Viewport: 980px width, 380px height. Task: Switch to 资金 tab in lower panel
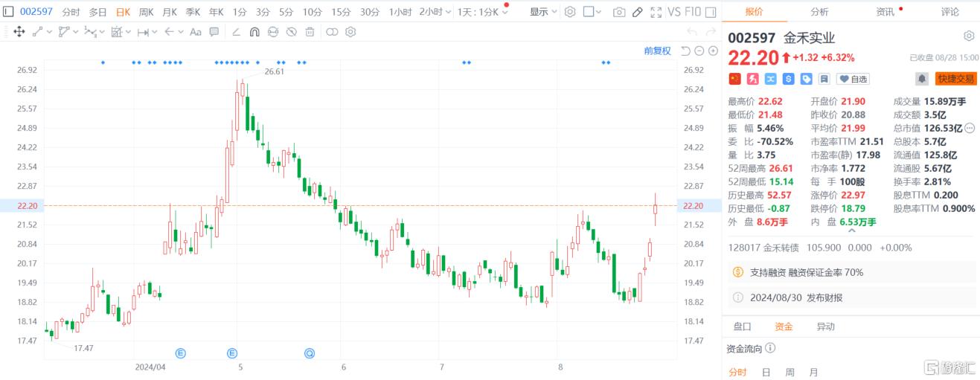(x=784, y=326)
